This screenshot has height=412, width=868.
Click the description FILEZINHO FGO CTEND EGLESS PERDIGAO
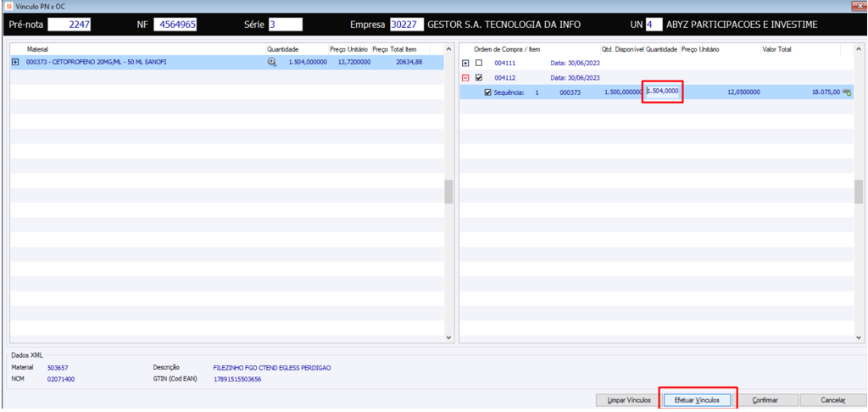272,368
